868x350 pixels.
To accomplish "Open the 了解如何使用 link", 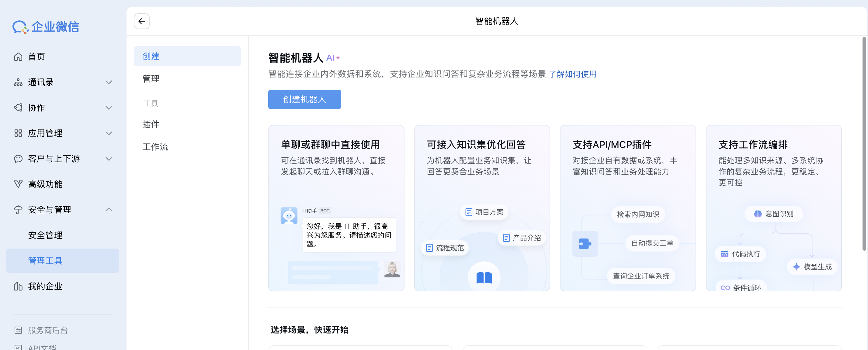I will tap(573, 74).
